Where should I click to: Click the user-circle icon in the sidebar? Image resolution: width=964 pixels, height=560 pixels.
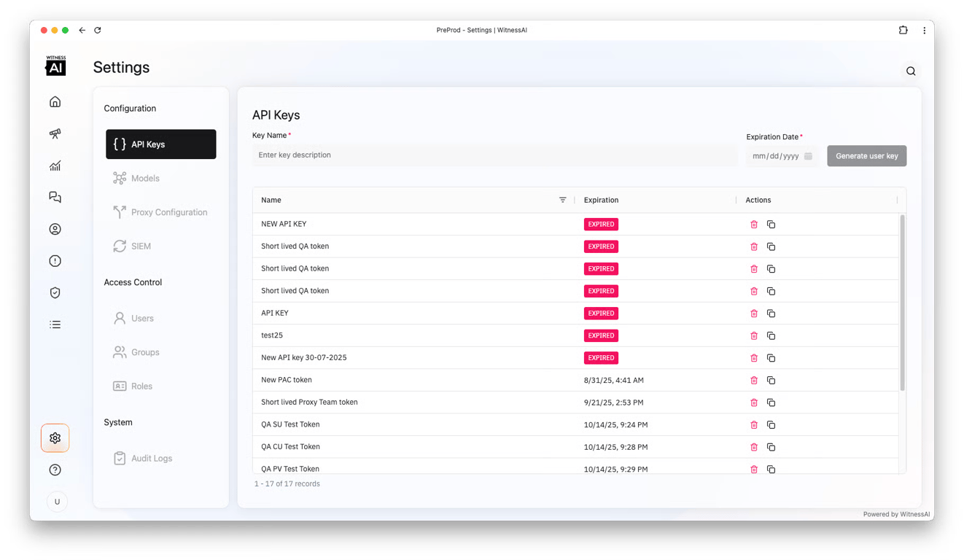coord(55,230)
